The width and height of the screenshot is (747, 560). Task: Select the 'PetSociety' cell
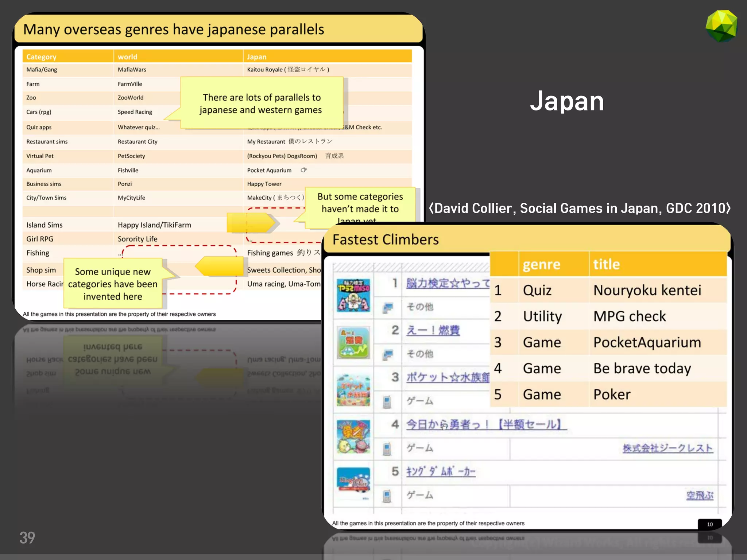(x=178, y=156)
